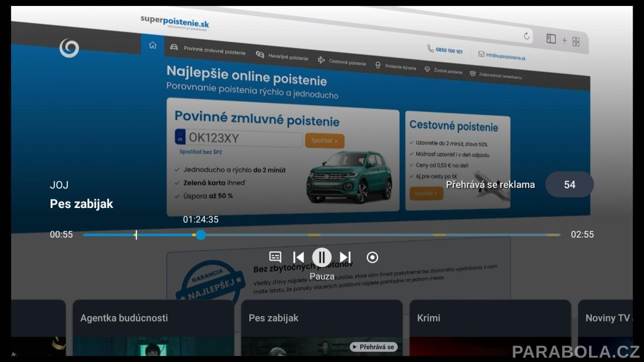Skip to next program
The image size is (644, 362).
[345, 258]
